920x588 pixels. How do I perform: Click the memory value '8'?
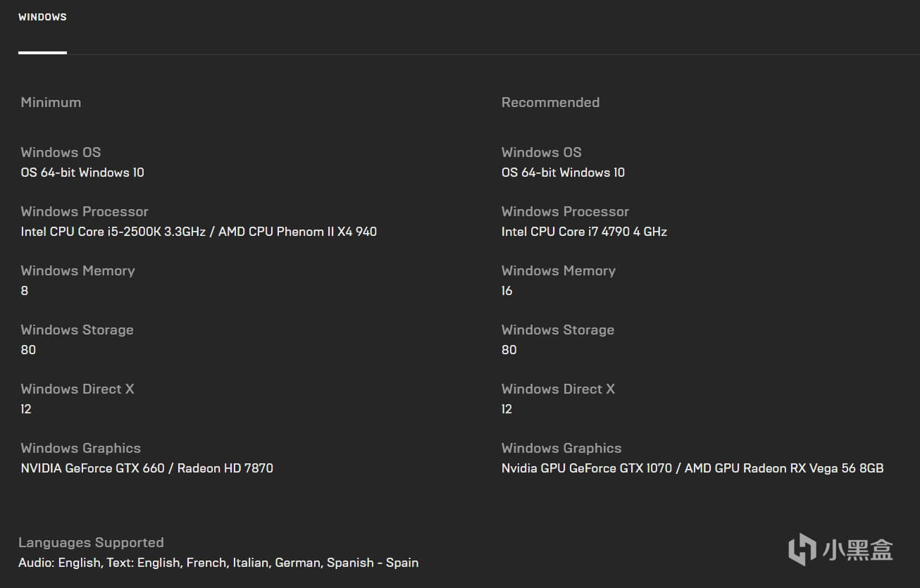click(x=25, y=291)
